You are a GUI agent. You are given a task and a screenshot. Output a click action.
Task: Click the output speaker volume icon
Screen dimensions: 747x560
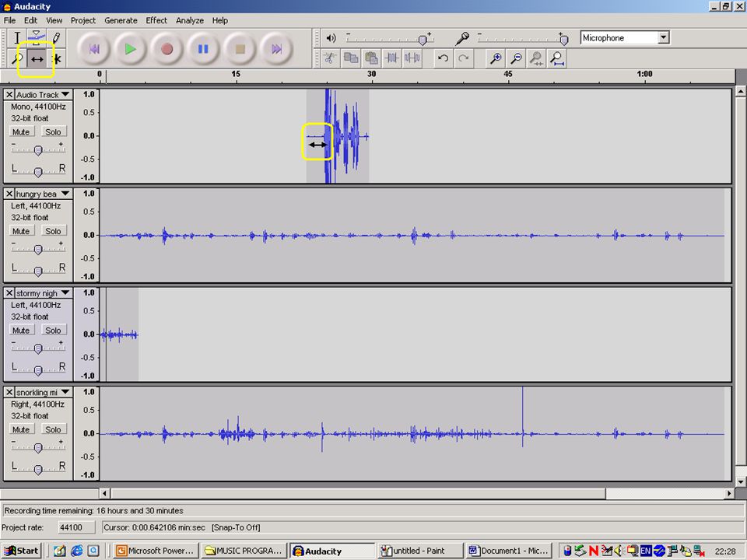(x=331, y=38)
